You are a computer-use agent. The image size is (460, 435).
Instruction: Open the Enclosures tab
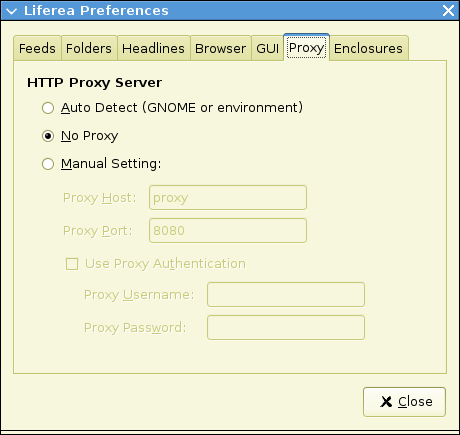[369, 49]
